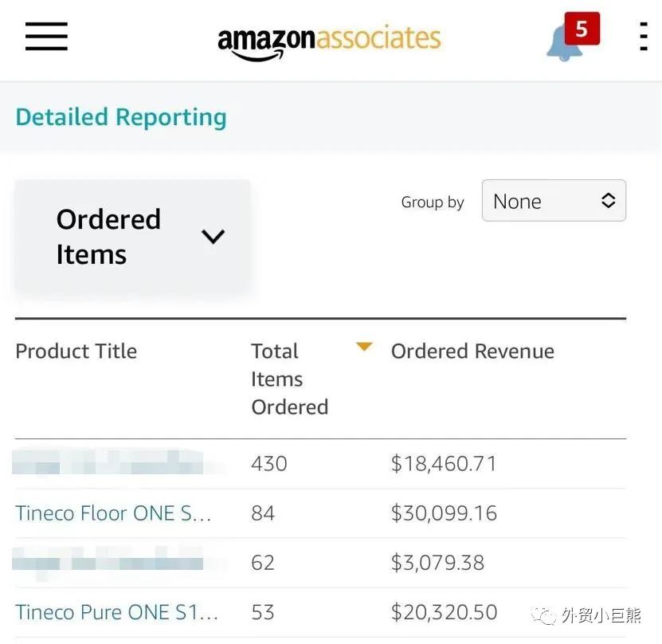Click the Amazon Associates logo
This screenshot has height=644, width=662.
pyautogui.click(x=329, y=41)
